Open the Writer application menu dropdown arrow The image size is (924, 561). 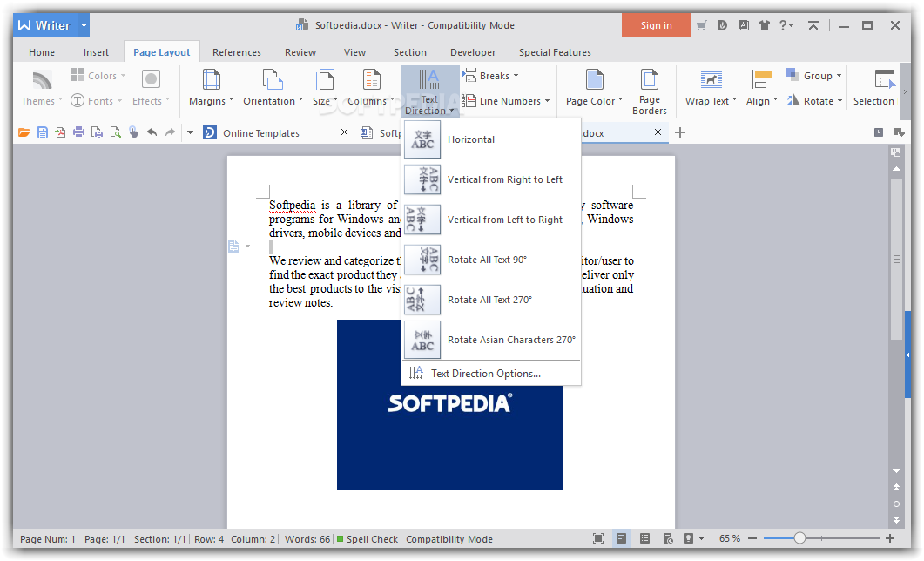(x=84, y=25)
